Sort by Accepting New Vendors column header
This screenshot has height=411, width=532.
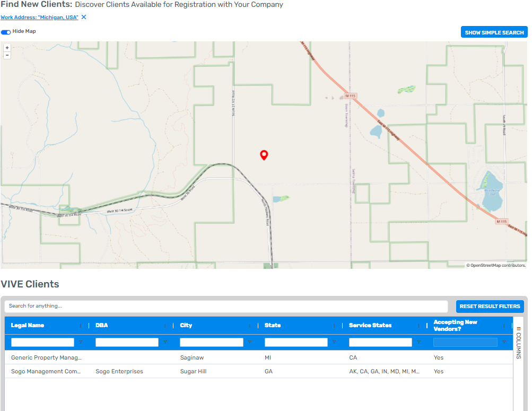point(455,325)
